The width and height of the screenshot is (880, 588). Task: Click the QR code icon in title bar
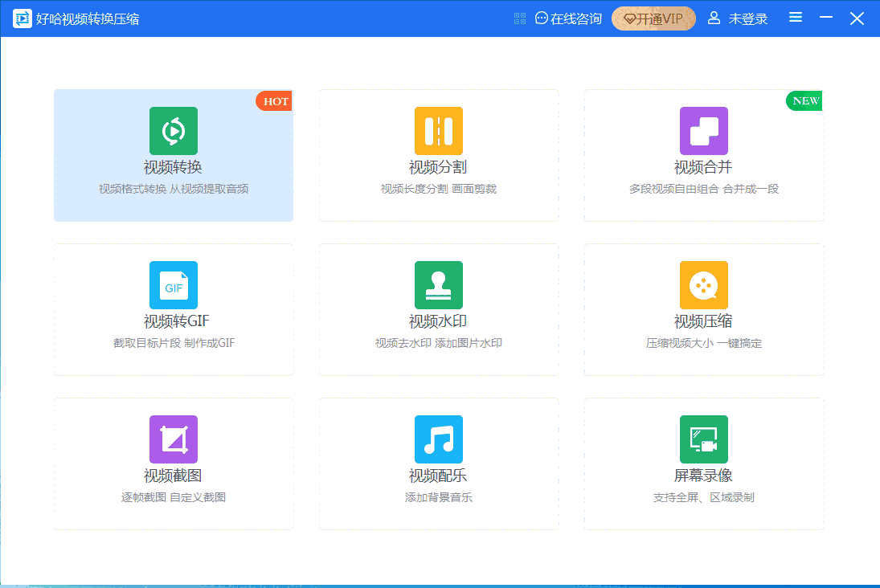tap(520, 18)
